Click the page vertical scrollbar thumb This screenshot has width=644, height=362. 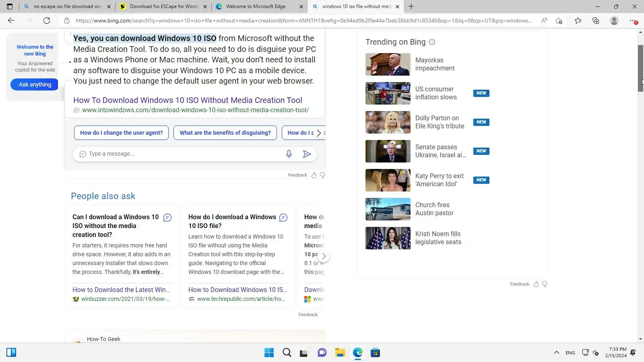(x=640, y=68)
